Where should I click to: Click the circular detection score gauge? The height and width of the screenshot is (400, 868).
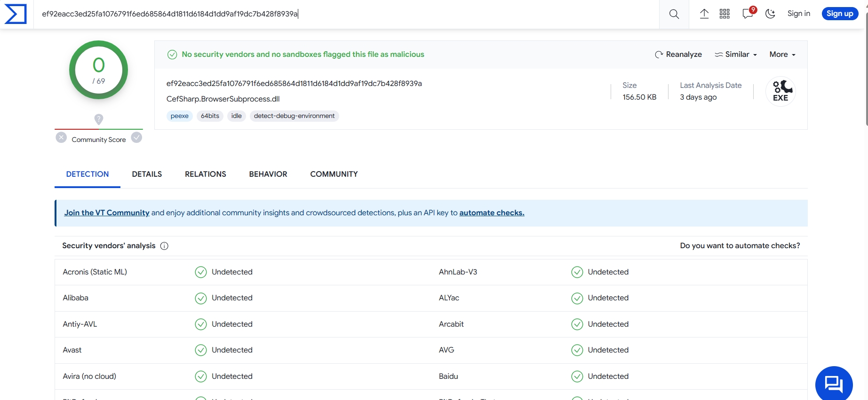pos(99,70)
